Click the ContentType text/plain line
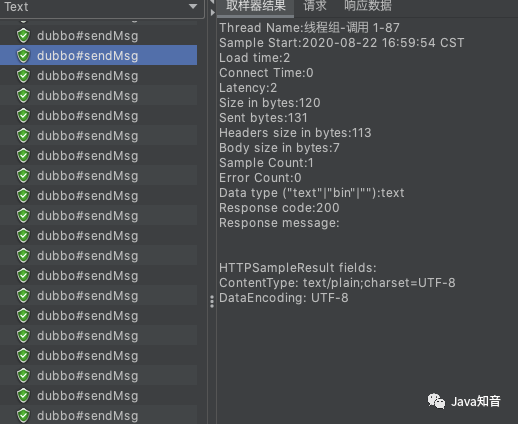Viewport: 518px width, 424px height. tap(337, 283)
